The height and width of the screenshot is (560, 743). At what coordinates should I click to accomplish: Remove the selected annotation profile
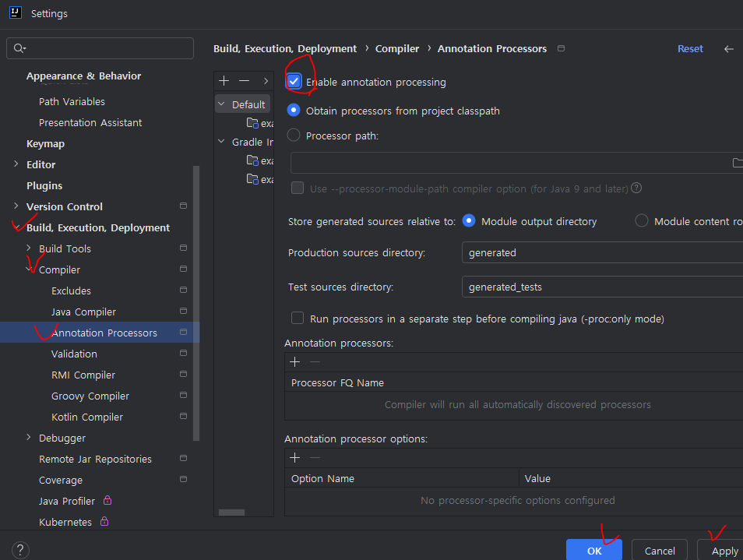point(244,81)
